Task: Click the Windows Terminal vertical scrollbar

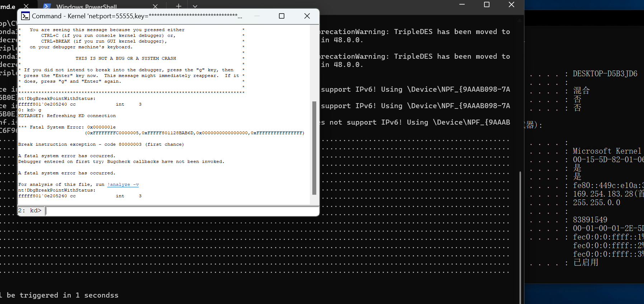Action: tap(520, 236)
